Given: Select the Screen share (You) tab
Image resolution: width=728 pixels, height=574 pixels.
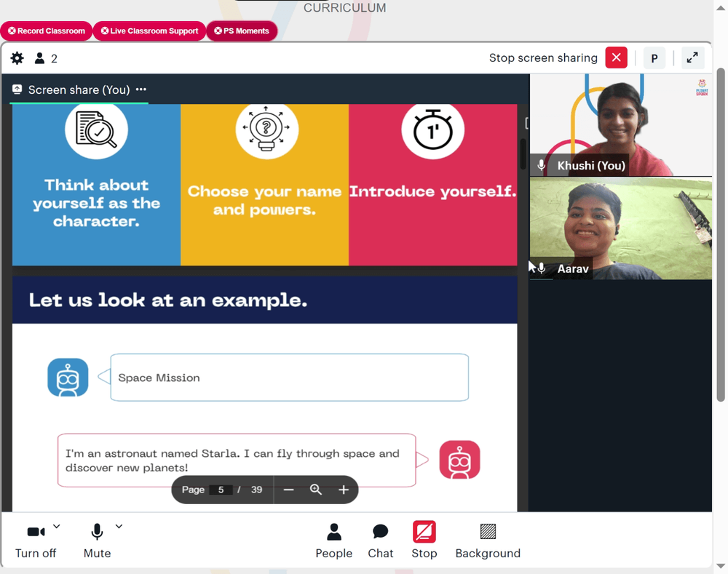Looking at the screenshot, I should [x=79, y=89].
